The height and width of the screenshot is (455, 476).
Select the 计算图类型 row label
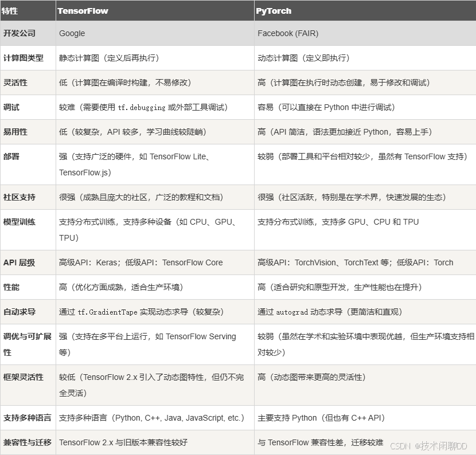[x=28, y=58]
